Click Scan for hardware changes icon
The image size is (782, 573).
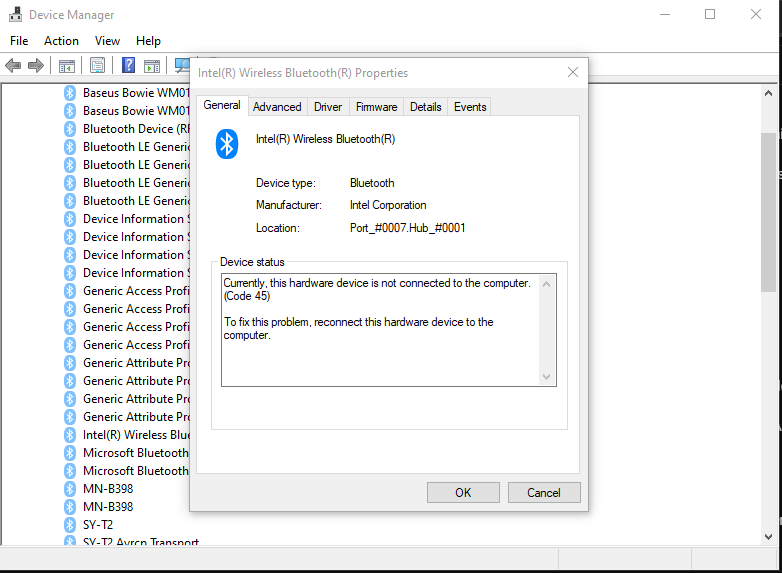pos(182,65)
